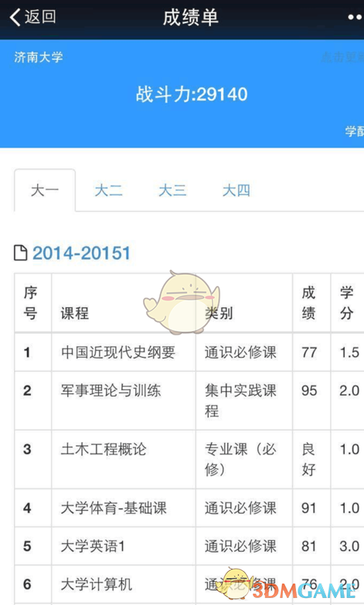Click the document icon beside 2014-20151
The width and height of the screenshot is (364, 605).
[20, 253]
